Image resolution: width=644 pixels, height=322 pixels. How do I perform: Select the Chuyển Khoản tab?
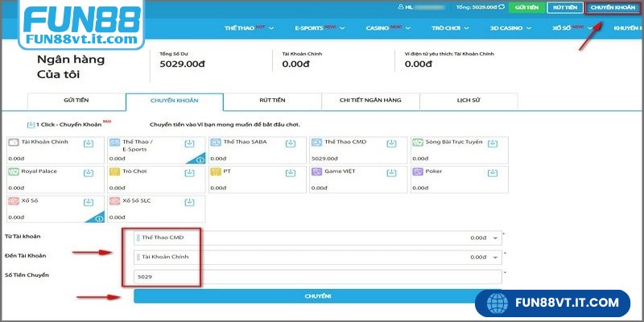click(175, 101)
